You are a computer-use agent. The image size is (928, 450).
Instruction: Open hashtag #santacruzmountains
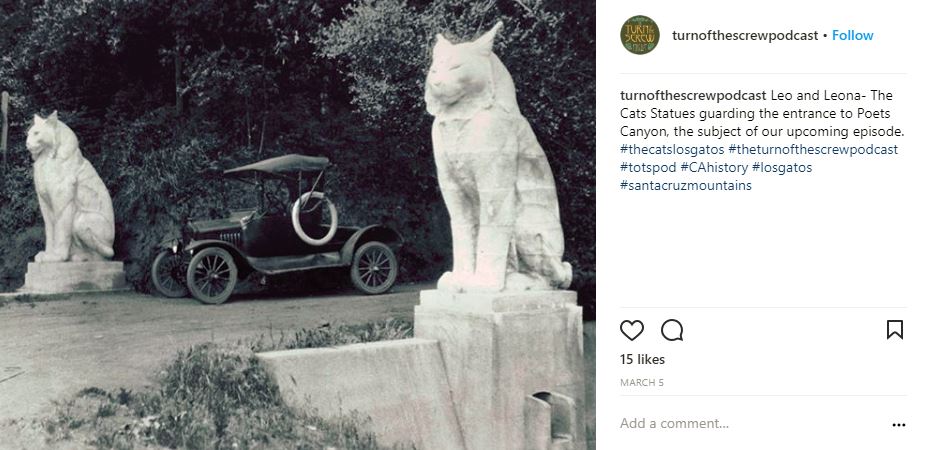(686, 185)
